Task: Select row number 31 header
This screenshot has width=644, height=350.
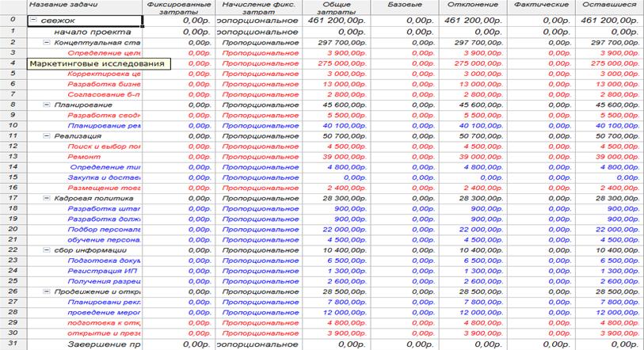Action: (x=13, y=344)
